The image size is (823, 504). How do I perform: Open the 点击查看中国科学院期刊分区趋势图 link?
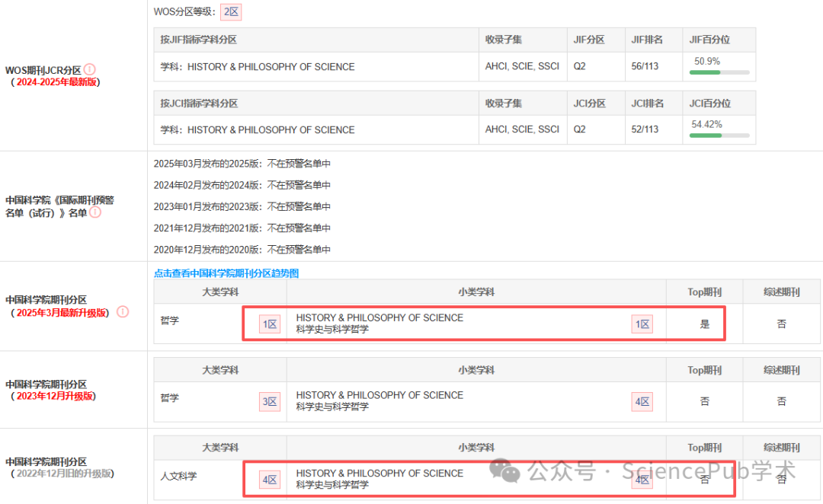coord(226,273)
